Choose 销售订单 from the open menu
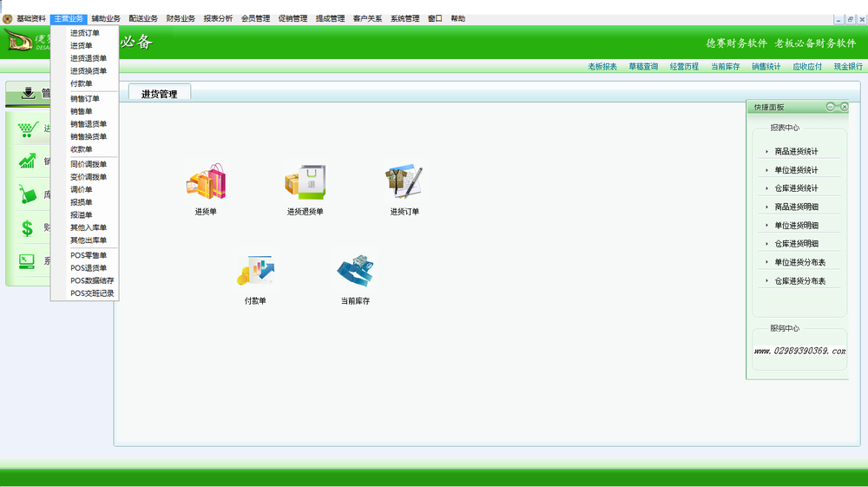This screenshot has height=487, width=868. tap(85, 98)
